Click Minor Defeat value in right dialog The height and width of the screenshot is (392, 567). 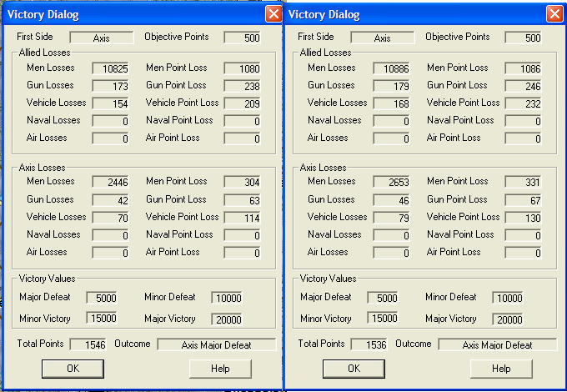(508, 298)
